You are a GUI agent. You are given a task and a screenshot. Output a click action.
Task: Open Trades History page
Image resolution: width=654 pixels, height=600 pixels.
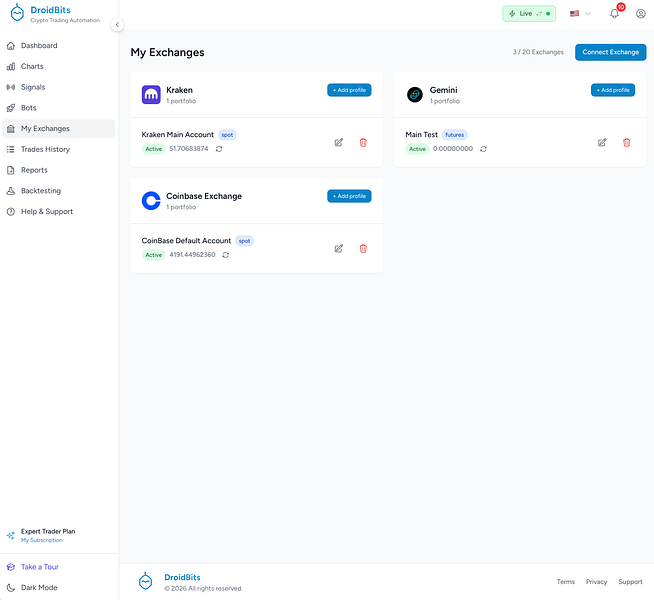(58, 149)
